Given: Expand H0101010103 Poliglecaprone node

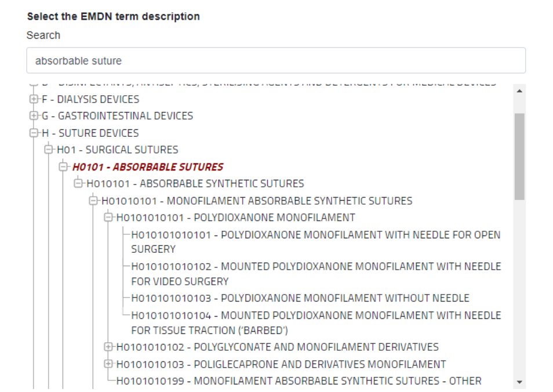Looking at the screenshot, I should click(x=108, y=364).
